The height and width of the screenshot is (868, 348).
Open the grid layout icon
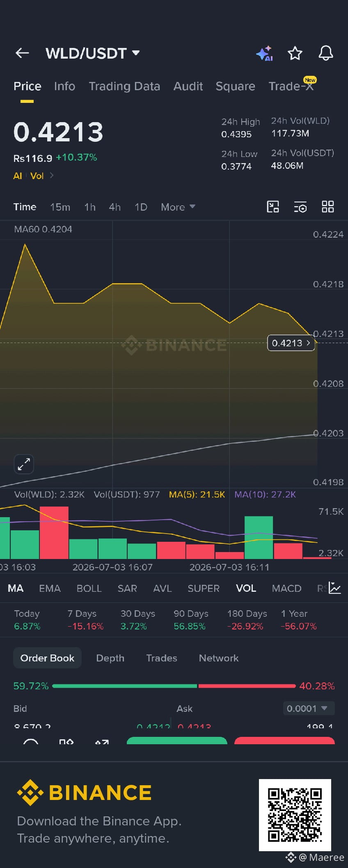(x=328, y=207)
